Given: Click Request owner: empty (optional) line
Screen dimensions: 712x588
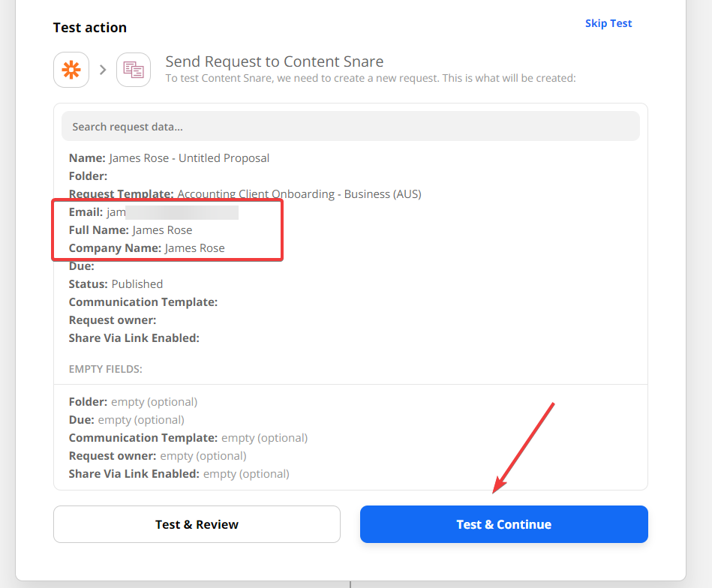Looking at the screenshot, I should click(158, 456).
